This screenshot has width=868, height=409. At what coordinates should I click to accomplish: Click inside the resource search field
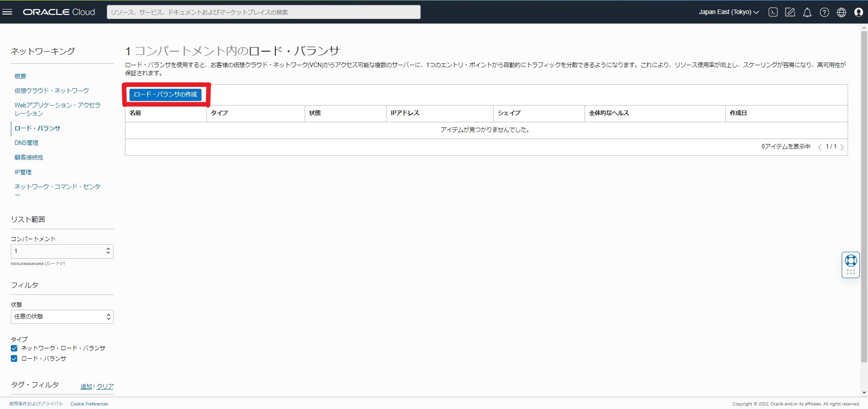(263, 12)
